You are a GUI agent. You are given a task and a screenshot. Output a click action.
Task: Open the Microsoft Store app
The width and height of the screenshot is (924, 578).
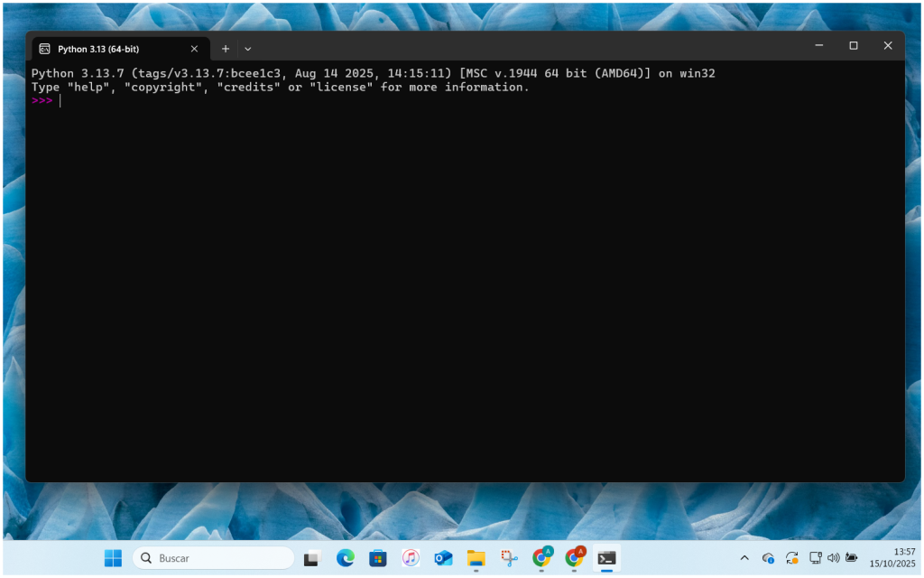tap(378, 558)
